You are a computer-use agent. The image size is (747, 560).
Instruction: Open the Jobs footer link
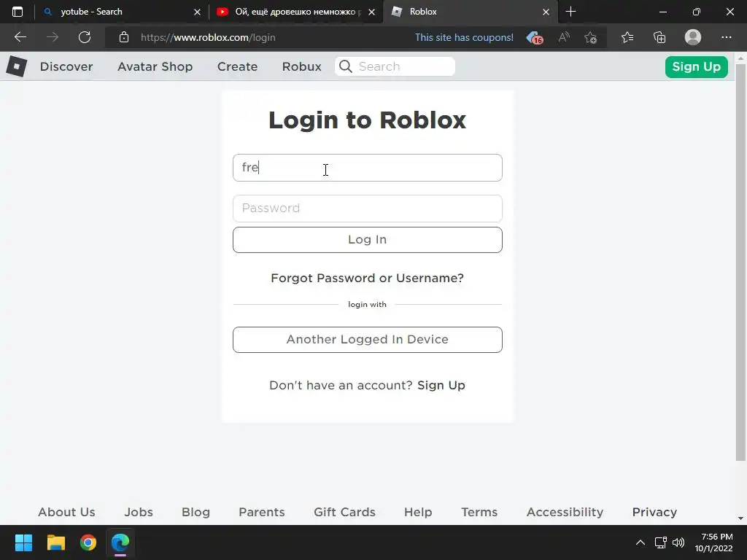tap(139, 512)
